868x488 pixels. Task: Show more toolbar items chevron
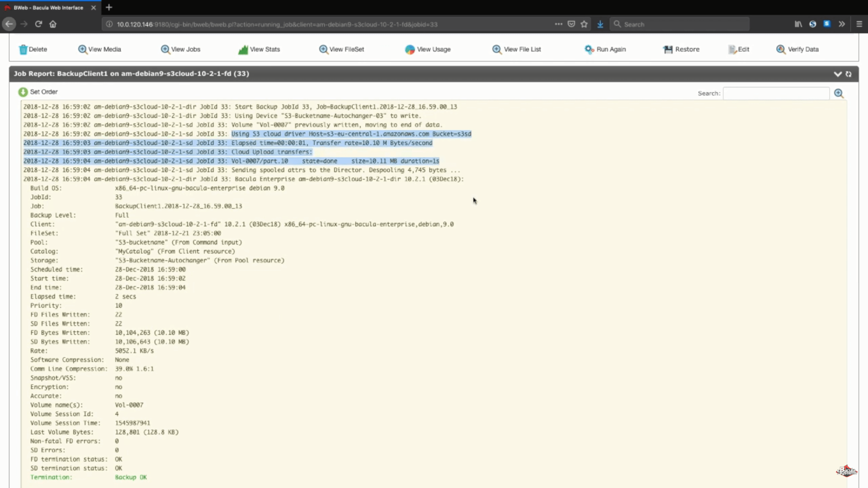tap(842, 24)
